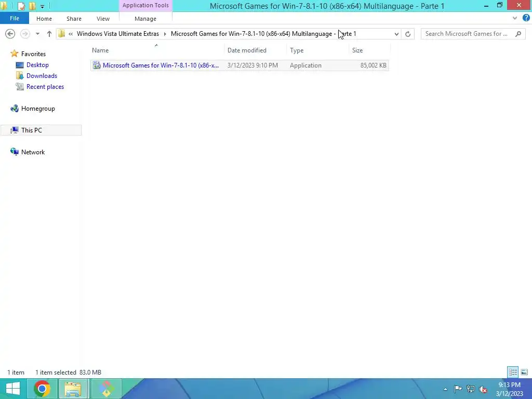Image resolution: width=532 pixels, height=399 pixels.
Task: Open the address bar history dropdown
Action: [x=396, y=34]
